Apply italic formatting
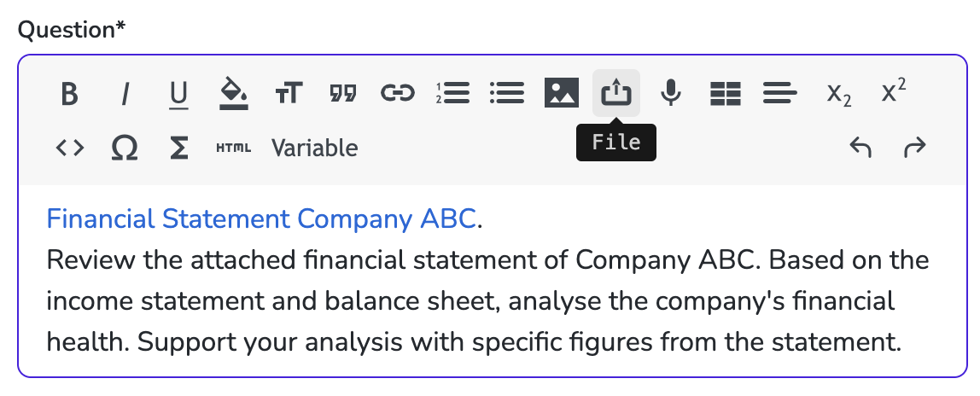The image size is (980, 396). click(x=125, y=94)
